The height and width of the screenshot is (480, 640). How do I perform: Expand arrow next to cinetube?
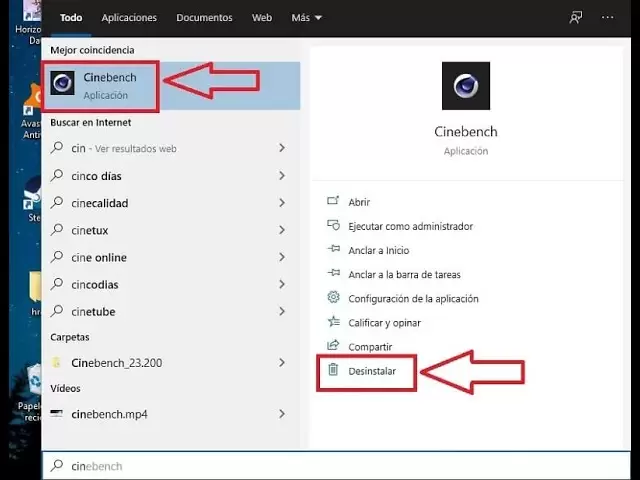pos(282,311)
